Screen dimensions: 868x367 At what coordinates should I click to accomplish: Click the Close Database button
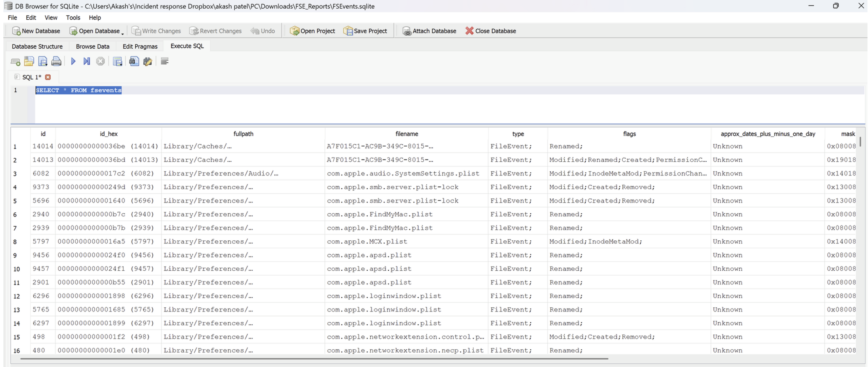(490, 31)
